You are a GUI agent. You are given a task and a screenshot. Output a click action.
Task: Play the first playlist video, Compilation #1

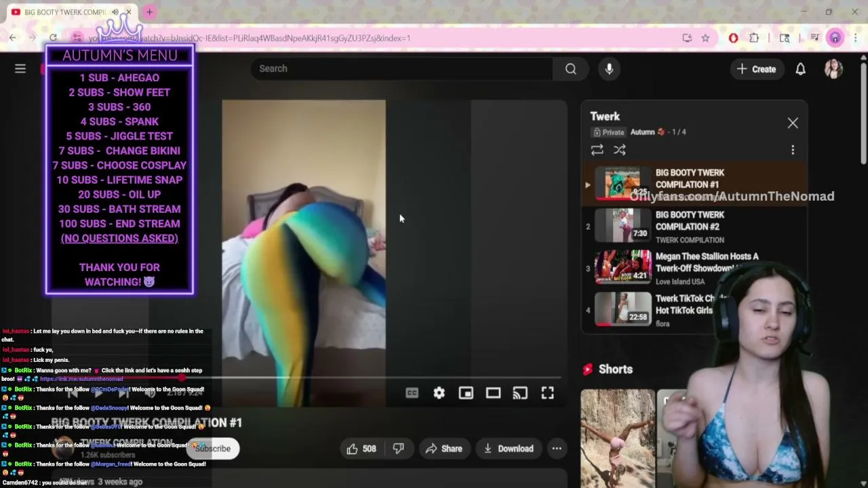tap(694, 184)
